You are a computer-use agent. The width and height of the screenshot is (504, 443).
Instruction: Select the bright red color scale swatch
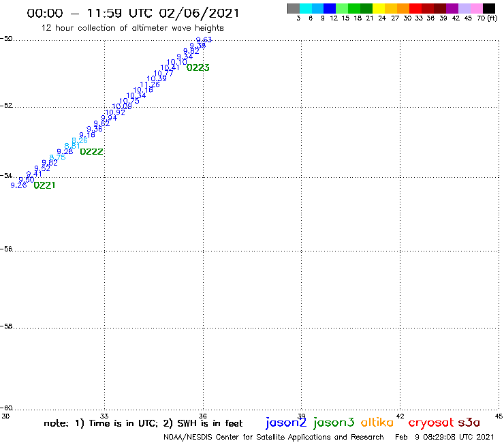[415, 9]
